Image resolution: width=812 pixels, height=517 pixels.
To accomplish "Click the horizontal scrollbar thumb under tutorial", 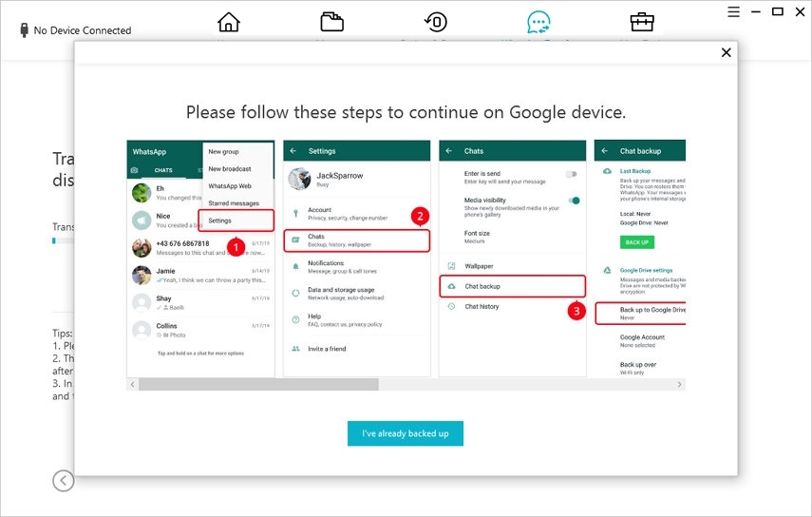I will [x=258, y=384].
